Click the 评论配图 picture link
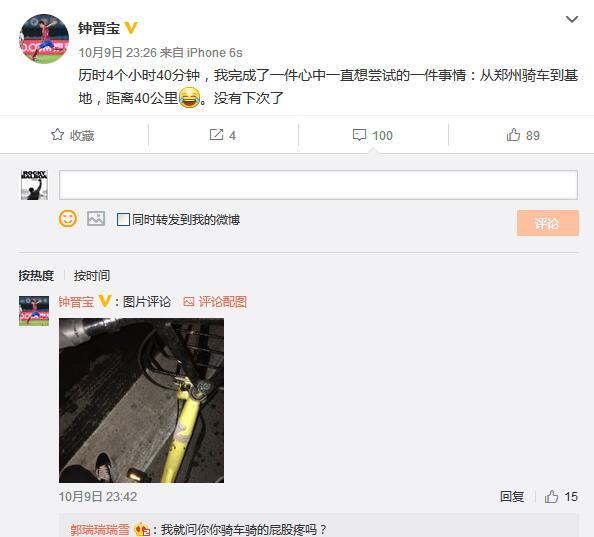The image size is (594, 537). click(215, 302)
